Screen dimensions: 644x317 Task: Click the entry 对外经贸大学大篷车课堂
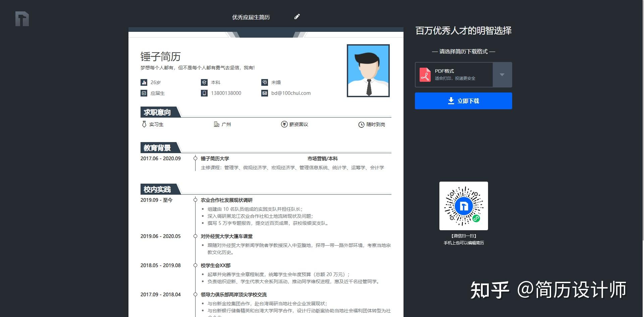227,236
